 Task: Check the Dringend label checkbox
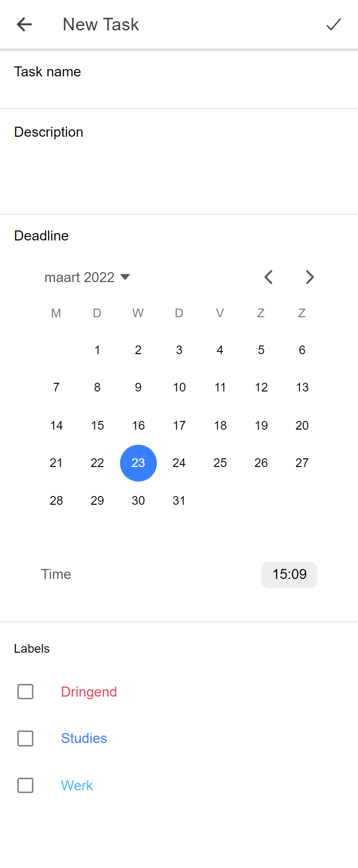pos(25,691)
